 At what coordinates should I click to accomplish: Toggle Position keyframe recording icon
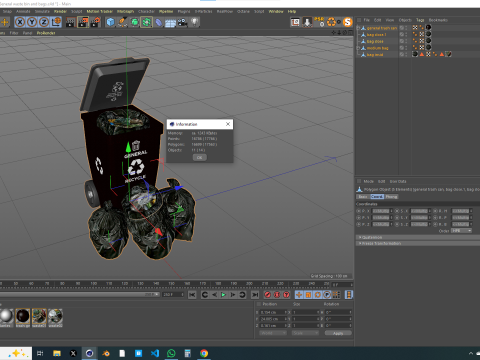click(x=299, y=295)
